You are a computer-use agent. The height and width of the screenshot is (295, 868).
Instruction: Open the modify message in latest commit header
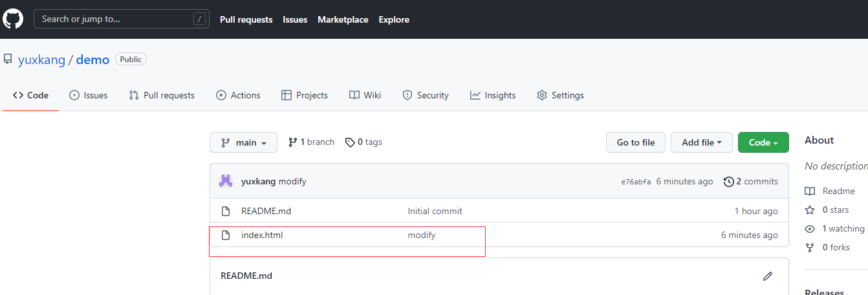[x=292, y=182]
